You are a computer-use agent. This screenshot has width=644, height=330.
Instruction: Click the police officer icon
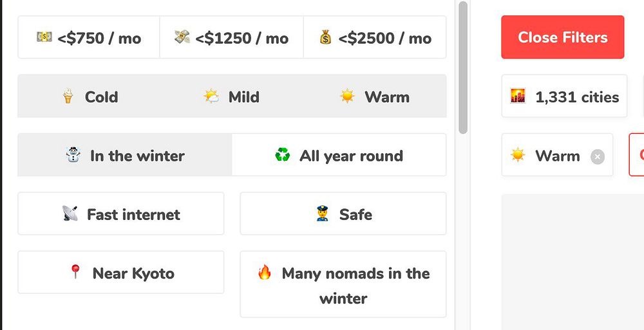click(323, 214)
